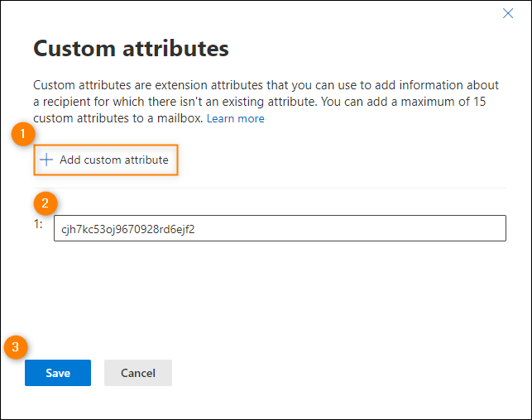Click the word "mailbox" in the description
Viewport: 532px width, 420px height.
coord(180,118)
